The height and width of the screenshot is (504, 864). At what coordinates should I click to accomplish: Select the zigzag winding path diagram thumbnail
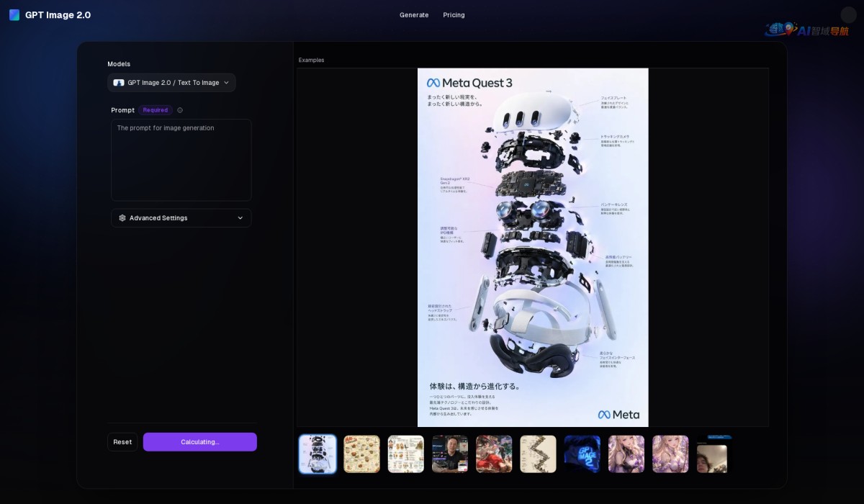(538, 454)
